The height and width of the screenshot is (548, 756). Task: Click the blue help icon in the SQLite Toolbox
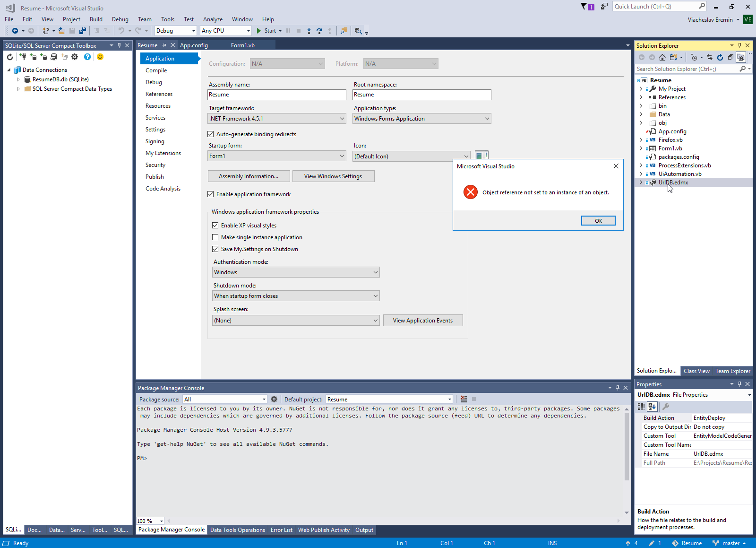87,57
